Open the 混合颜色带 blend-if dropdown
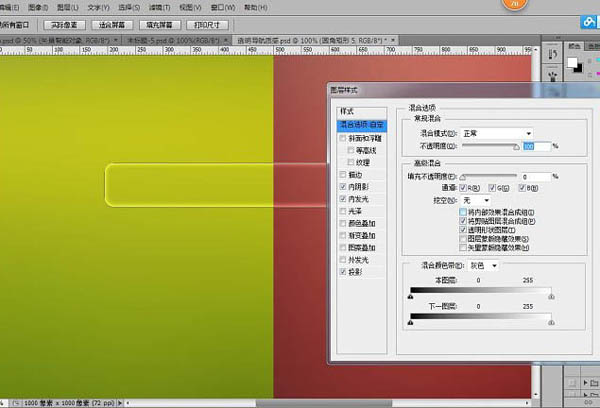Screen dimensions: 600x408 coord(483,266)
